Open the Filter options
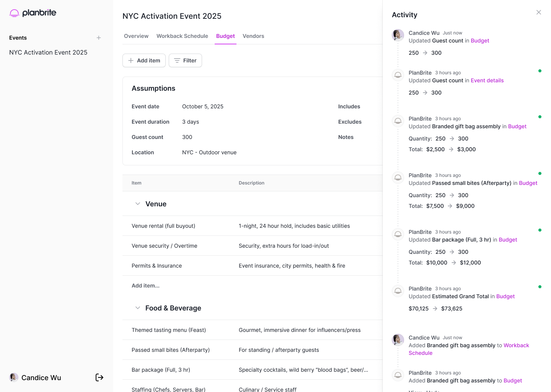Screen dimensions: 551x392 pyautogui.click(x=185, y=60)
